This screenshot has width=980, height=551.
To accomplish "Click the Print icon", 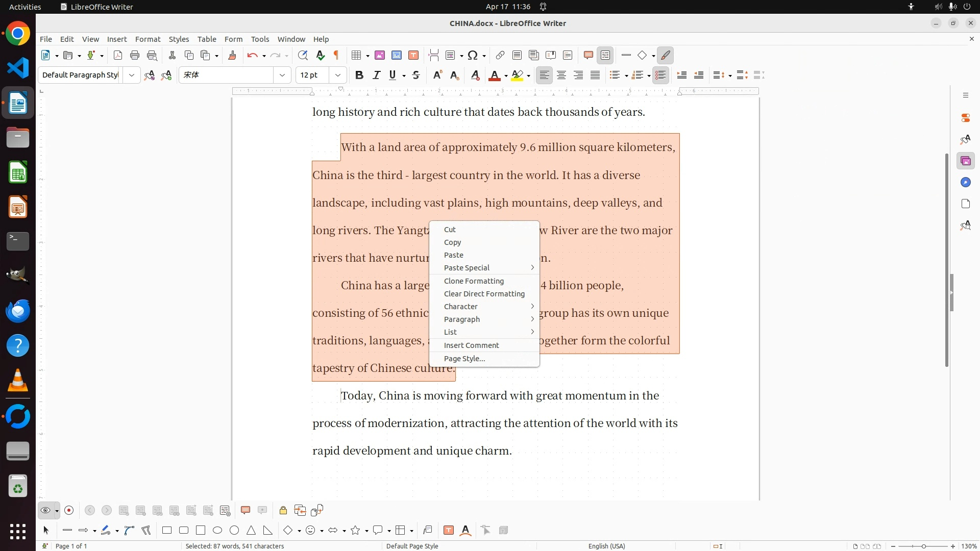I will tap(135, 56).
